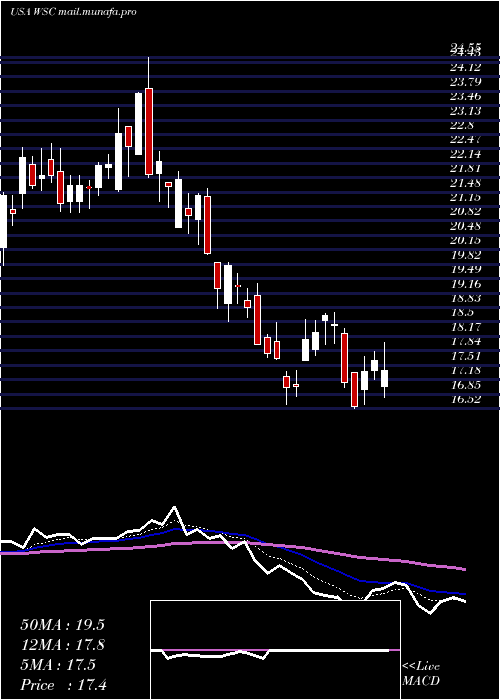The image size is (500, 700).
Task: Click the 18.83 price axis label
Action: [x=465, y=298]
